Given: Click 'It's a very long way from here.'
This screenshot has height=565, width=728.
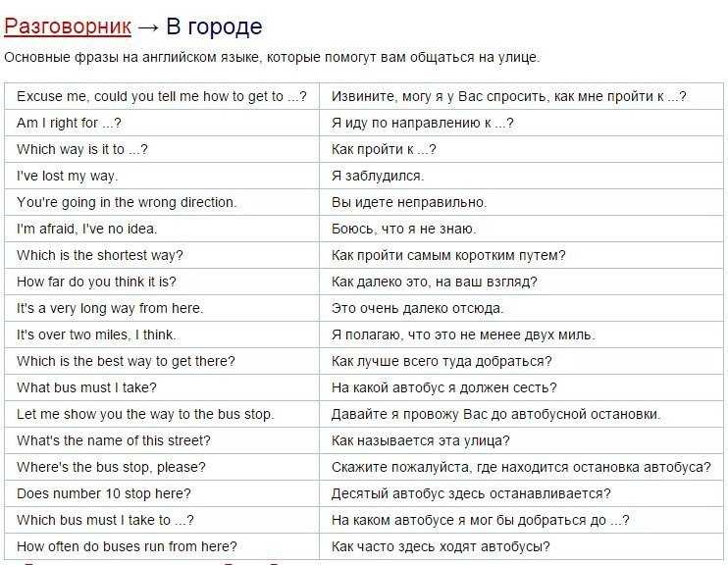Looking at the screenshot, I should 110,308.
